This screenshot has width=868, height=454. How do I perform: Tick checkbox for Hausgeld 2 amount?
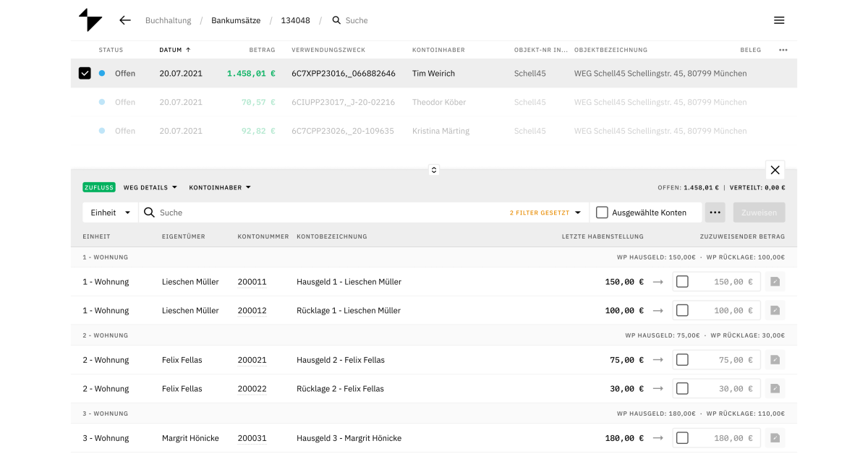tap(682, 360)
